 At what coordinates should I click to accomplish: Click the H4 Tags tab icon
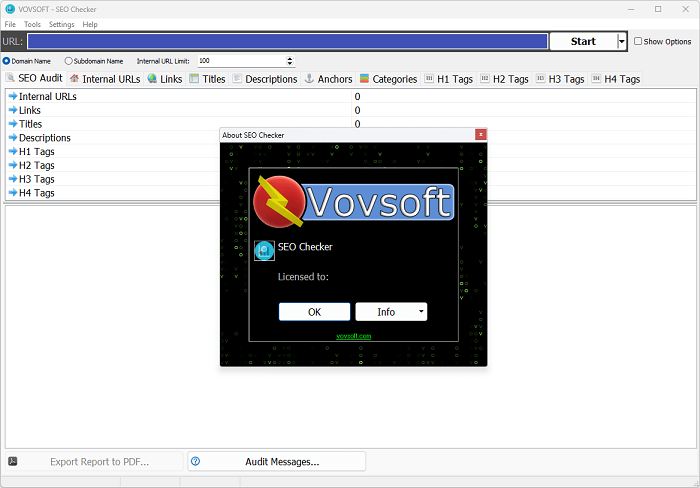click(x=596, y=79)
